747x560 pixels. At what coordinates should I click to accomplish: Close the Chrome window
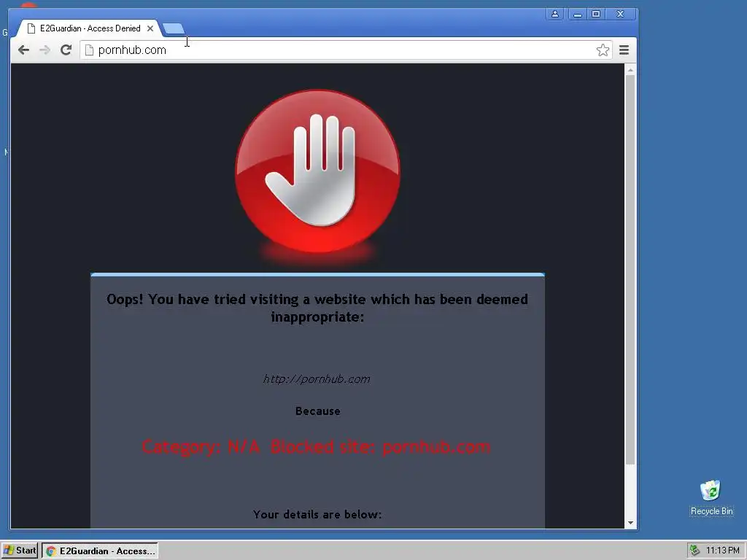620,15
